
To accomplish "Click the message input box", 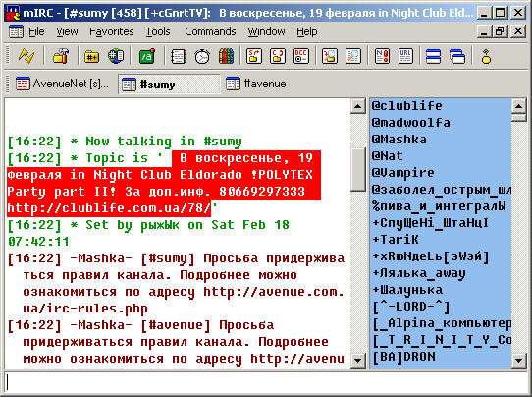I will (266, 382).
